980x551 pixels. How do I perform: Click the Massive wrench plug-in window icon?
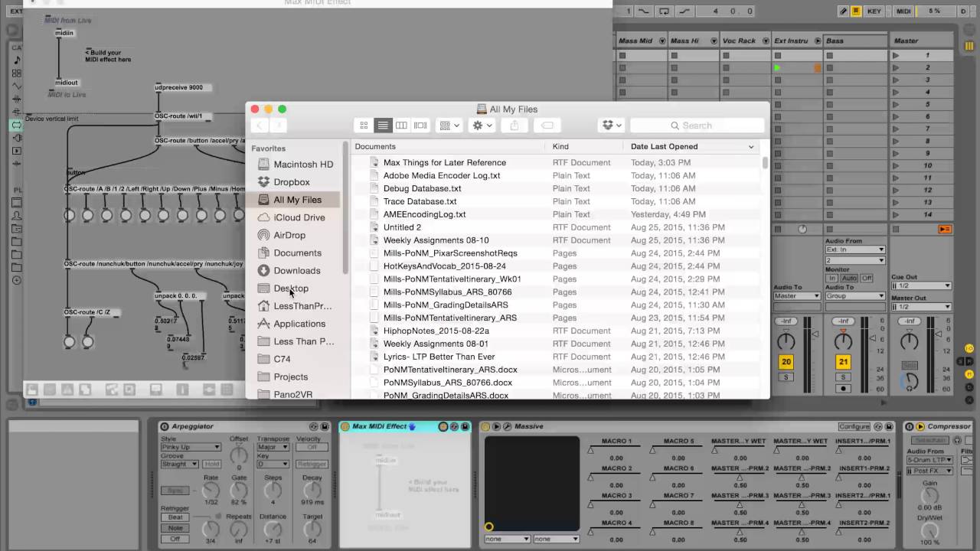tap(506, 426)
